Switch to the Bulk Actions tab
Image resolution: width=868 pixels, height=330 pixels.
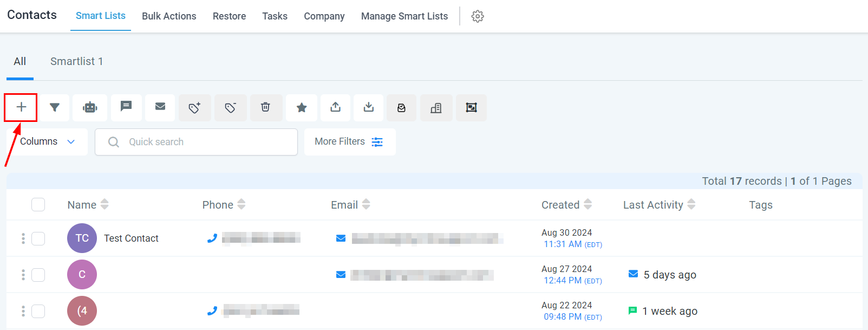pos(169,16)
